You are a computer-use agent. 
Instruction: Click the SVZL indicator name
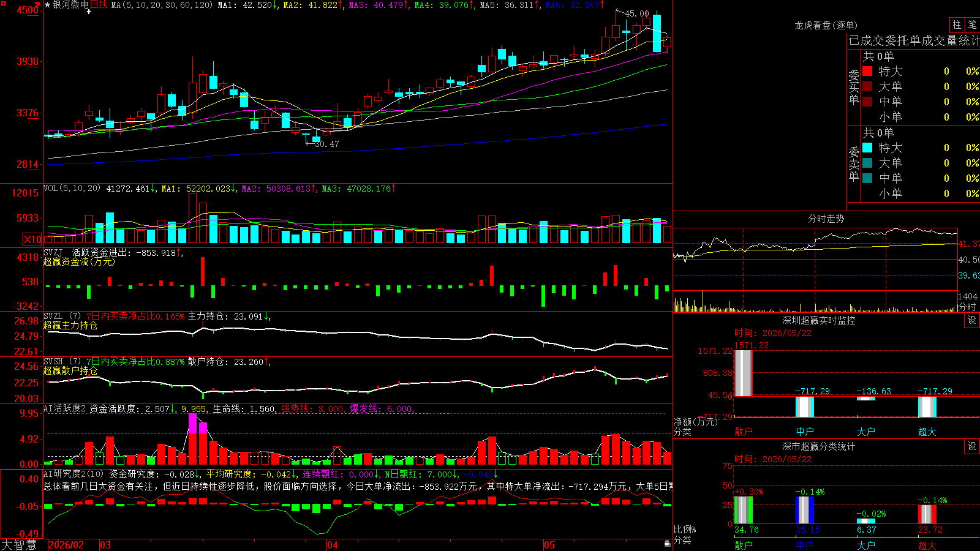pyautogui.click(x=53, y=317)
